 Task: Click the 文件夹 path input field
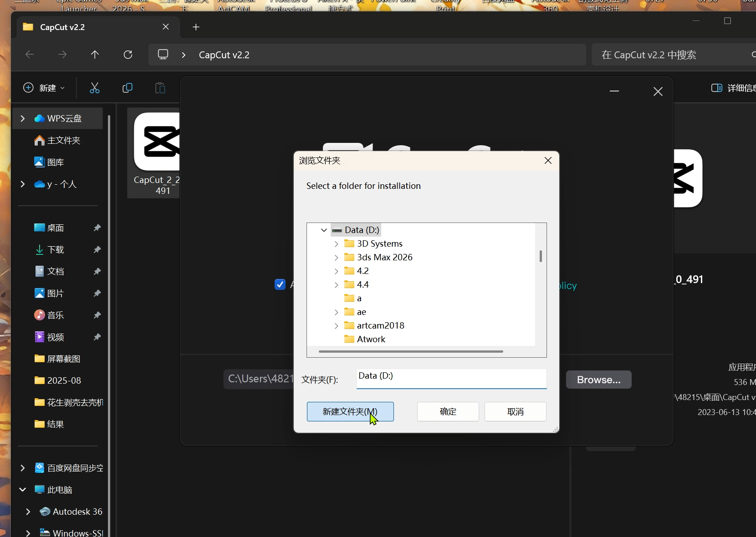[x=451, y=379]
